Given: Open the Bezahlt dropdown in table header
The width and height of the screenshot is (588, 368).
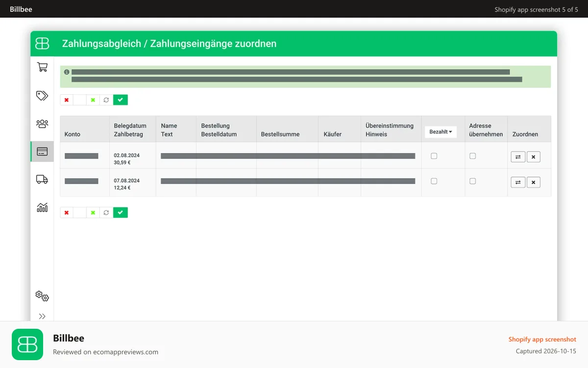Looking at the screenshot, I should tap(441, 132).
